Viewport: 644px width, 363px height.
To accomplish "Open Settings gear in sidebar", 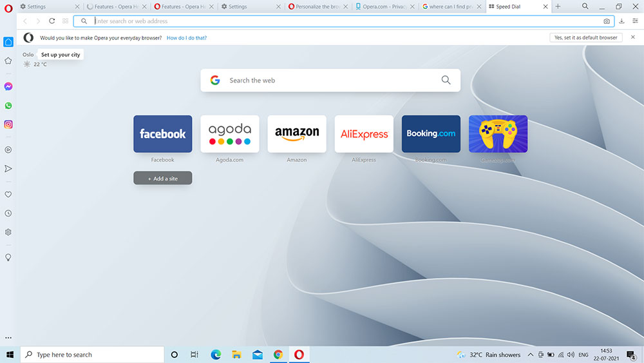I will 8,232.
